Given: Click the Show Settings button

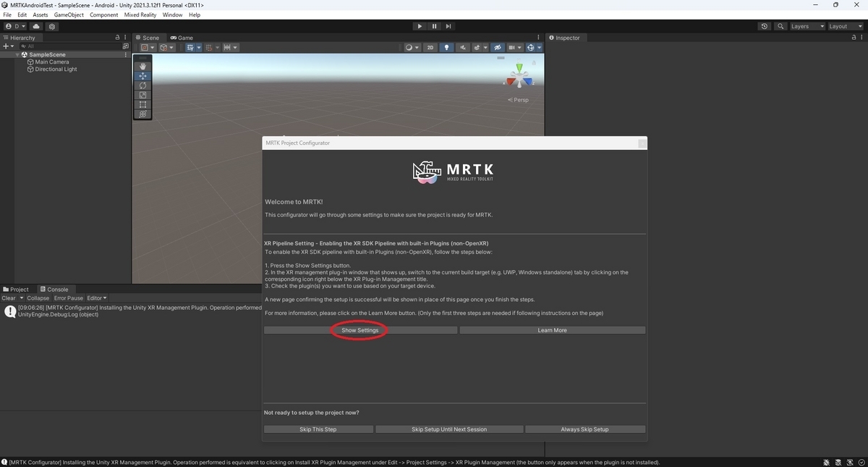Looking at the screenshot, I should click(360, 330).
